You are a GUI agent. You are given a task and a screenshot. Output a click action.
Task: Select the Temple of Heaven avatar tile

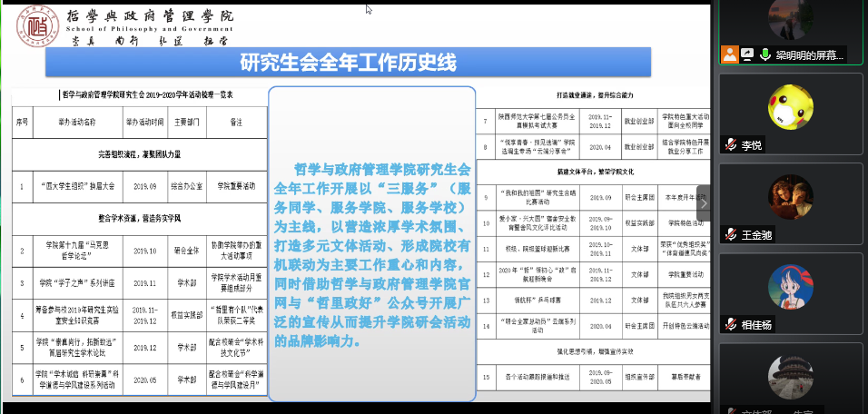coord(791,377)
